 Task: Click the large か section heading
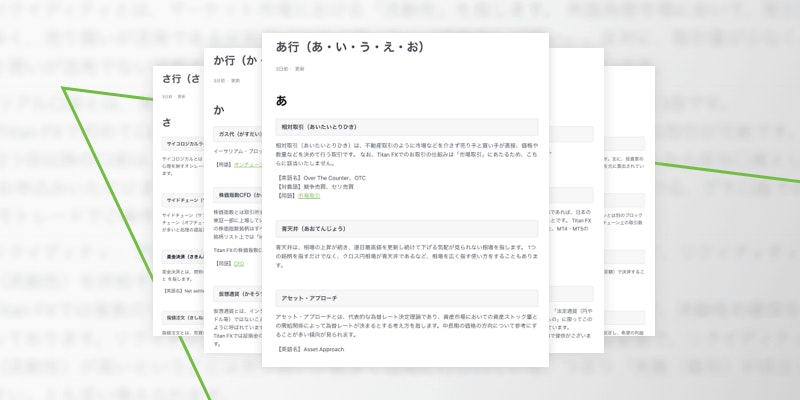pyautogui.click(x=219, y=108)
